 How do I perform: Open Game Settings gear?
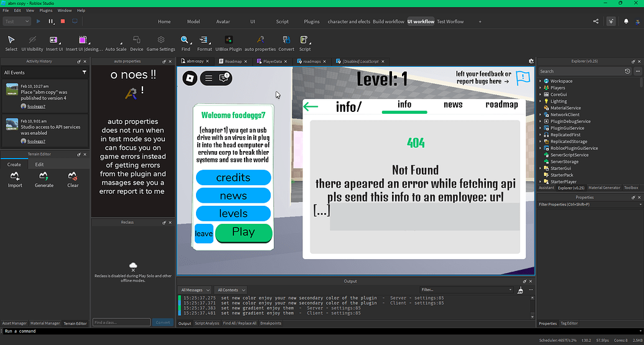pyautogui.click(x=161, y=43)
